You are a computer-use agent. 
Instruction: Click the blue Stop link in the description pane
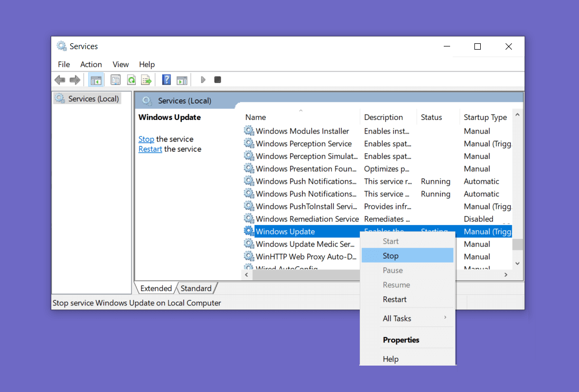[146, 139]
